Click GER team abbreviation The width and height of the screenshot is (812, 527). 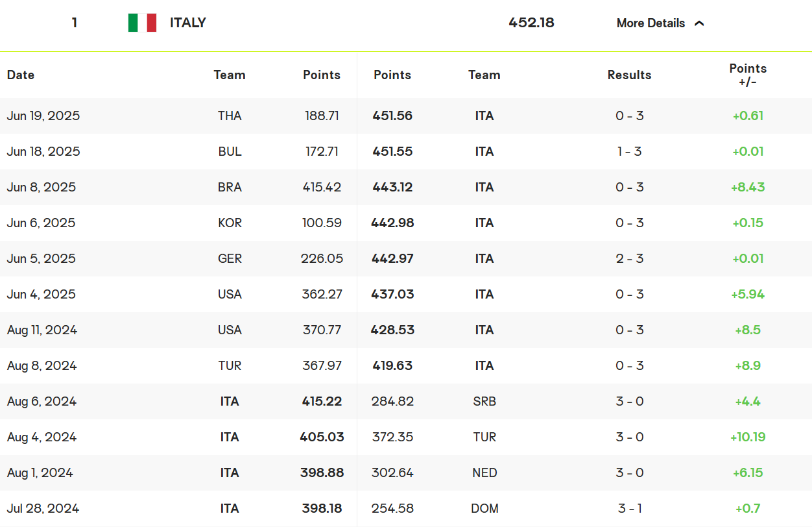pos(230,258)
